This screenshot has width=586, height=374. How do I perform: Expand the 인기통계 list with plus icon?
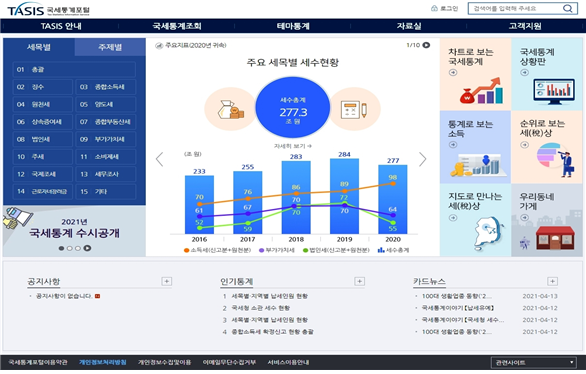pos(360,281)
